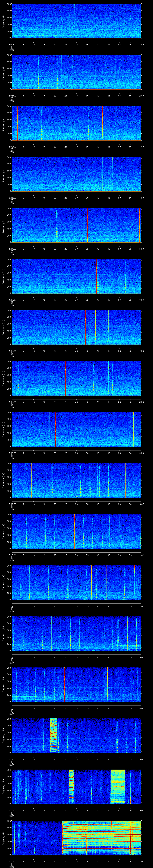Click the 1:00 end label of first panel
The height and width of the screenshot is (868, 153).
(x=141, y=44)
